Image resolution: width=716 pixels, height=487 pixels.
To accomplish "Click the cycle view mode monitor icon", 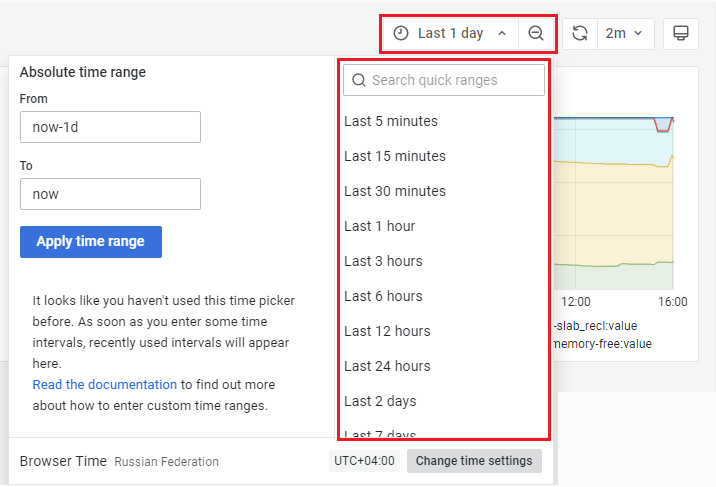I will (680, 33).
